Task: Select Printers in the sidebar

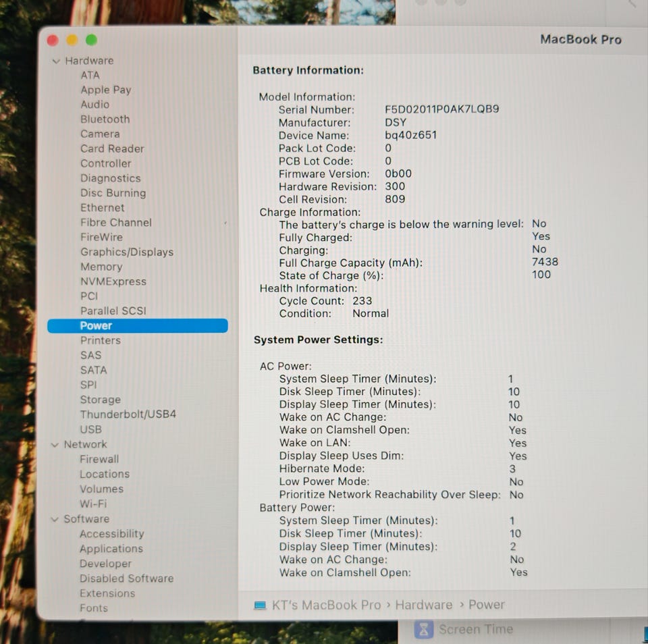Action: tap(101, 341)
